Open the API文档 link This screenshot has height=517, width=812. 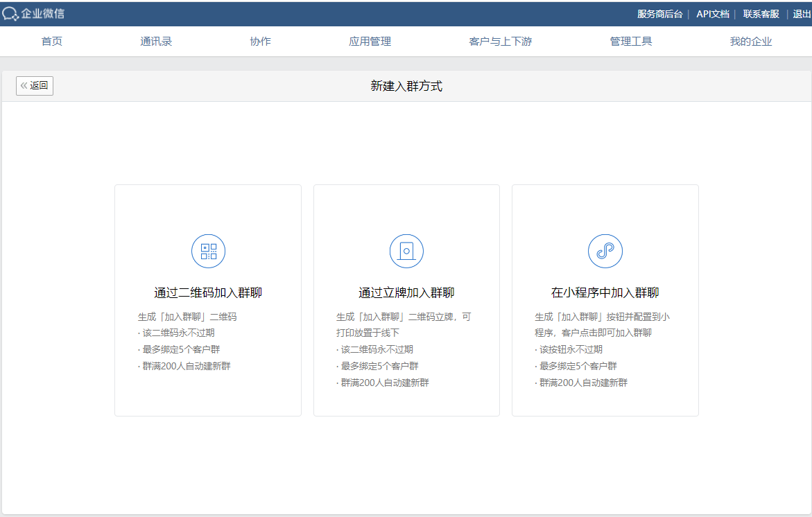pyautogui.click(x=712, y=14)
